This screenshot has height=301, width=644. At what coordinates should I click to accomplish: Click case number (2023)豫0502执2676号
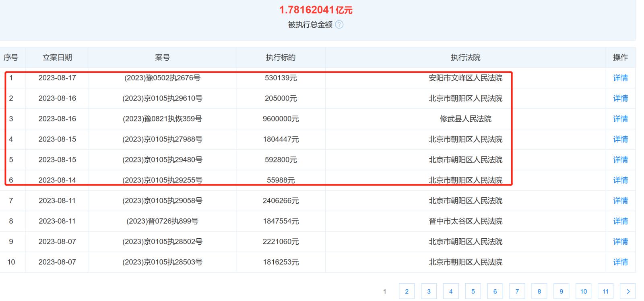click(162, 78)
